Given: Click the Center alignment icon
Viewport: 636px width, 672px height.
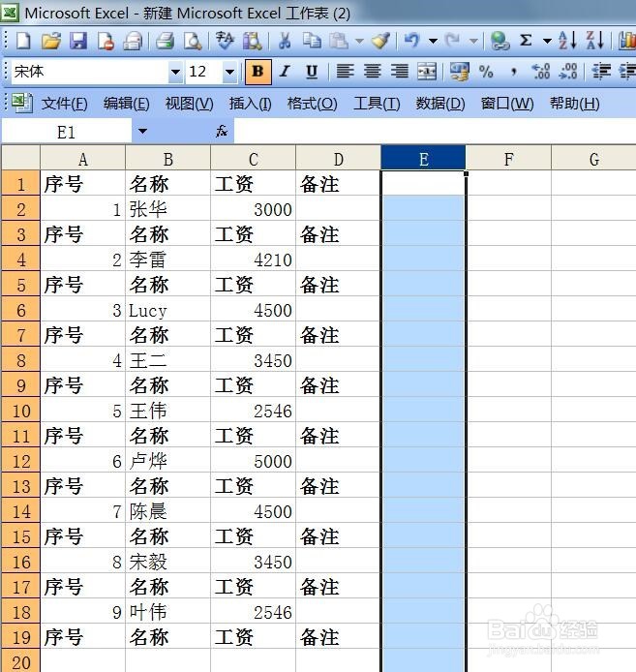Looking at the screenshot, I should [373, 72].
